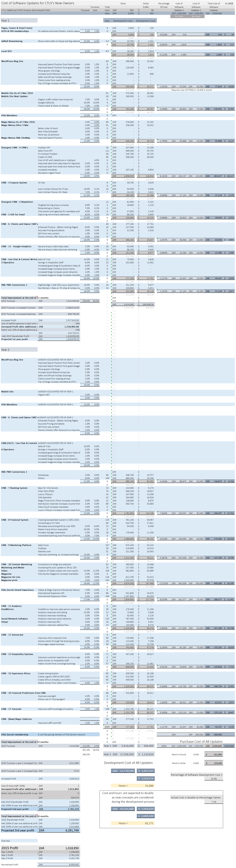236x868 pixels.
Task: Click the 'Projected 1st year profit' cell
Action: tap(14, 339)
